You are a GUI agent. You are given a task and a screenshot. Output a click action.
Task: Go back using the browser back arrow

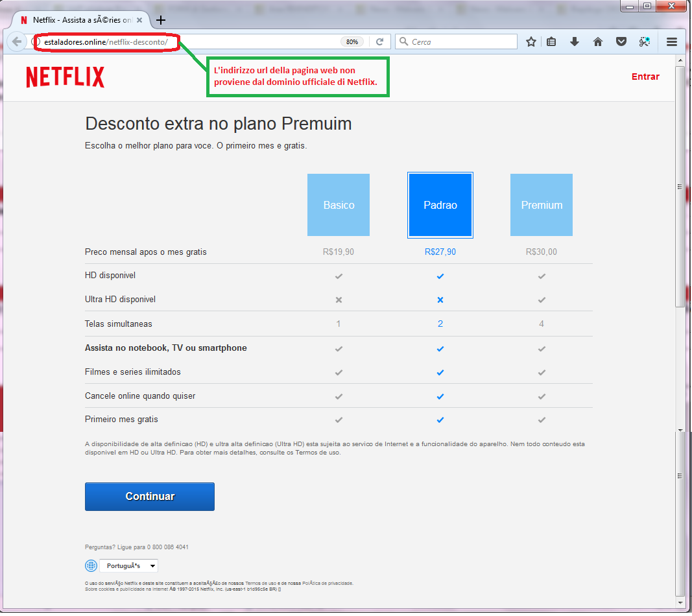coord(16,42)
